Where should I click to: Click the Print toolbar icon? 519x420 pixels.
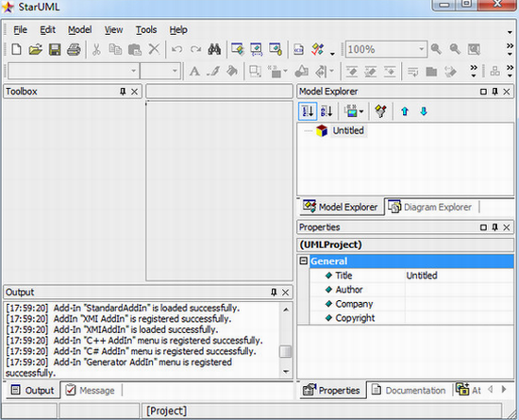coord(74,50)
